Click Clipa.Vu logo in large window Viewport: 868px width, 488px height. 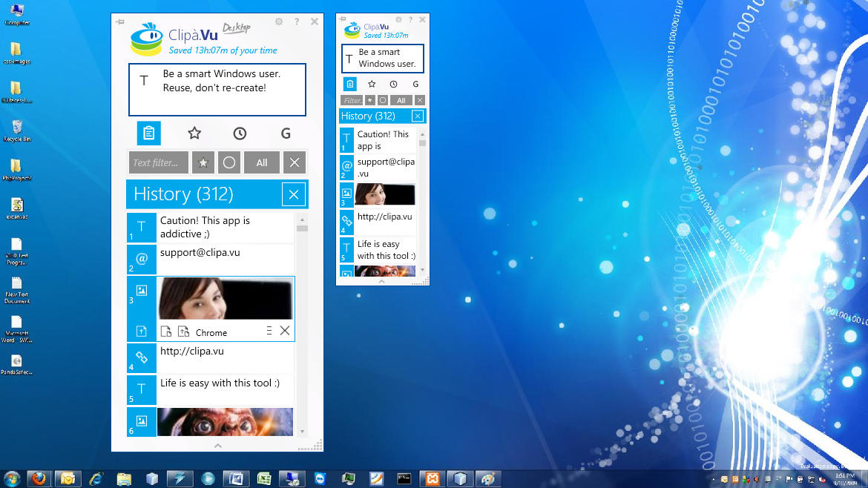pyautogui.click(x=147, y=39)
